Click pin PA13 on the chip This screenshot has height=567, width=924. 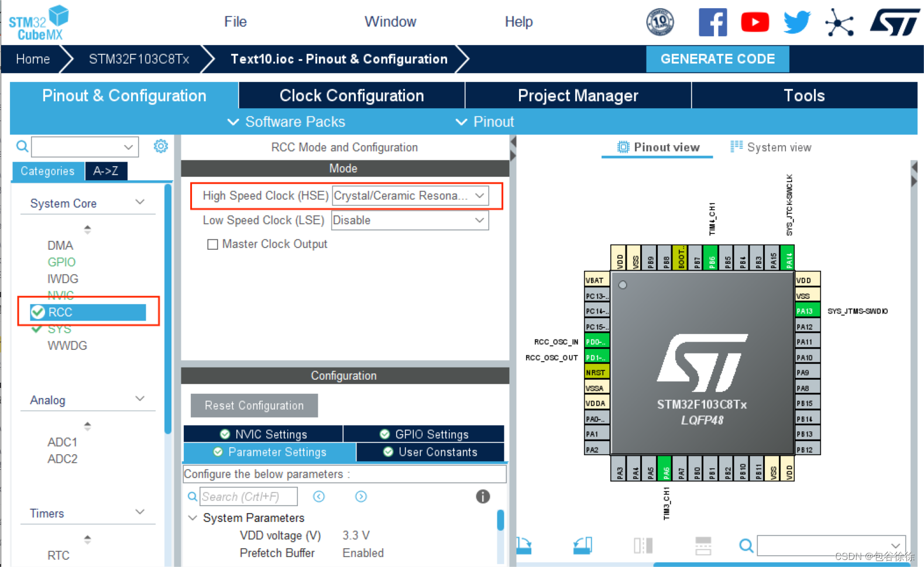808,311
